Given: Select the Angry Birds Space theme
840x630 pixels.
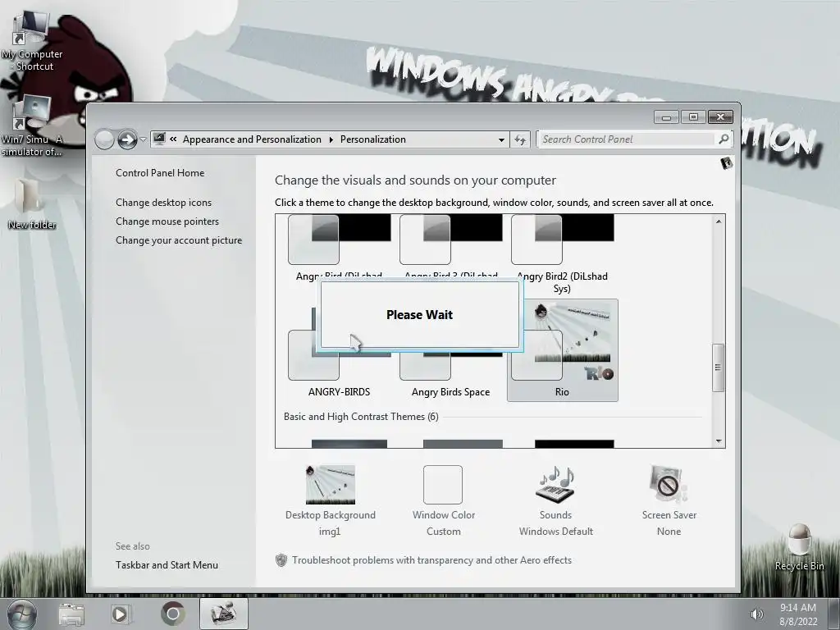Looking at the screenshot, I should (x=450, y=375).
